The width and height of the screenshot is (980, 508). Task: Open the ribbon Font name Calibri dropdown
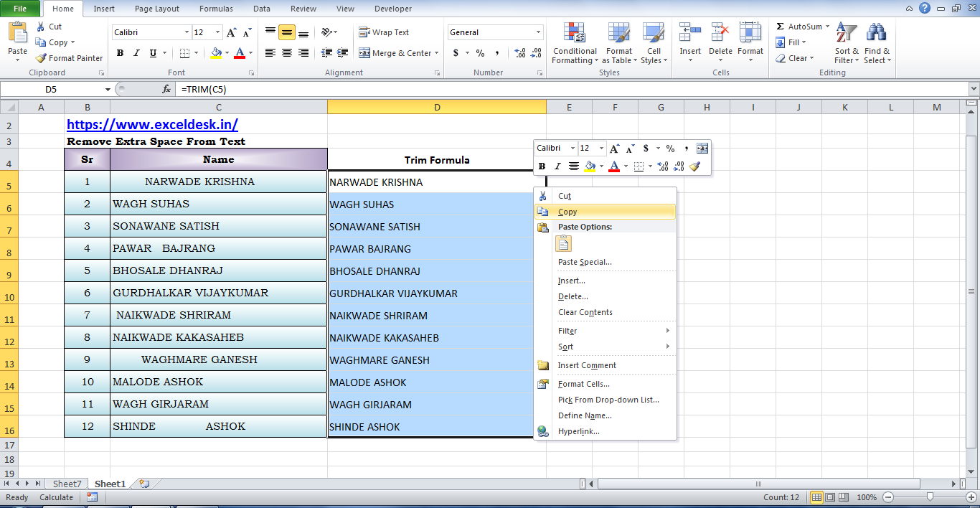[187, 32]
